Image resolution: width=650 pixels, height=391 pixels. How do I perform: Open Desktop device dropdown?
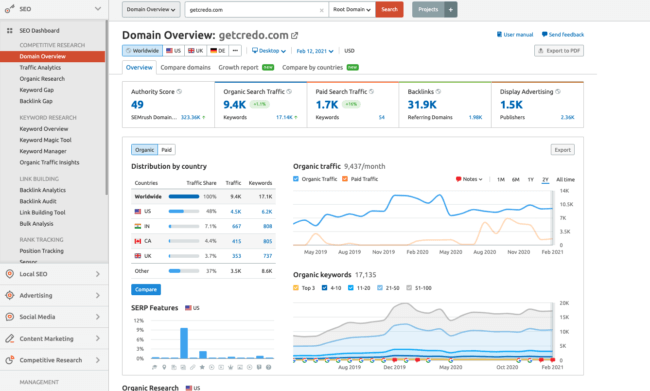[269, 51]
